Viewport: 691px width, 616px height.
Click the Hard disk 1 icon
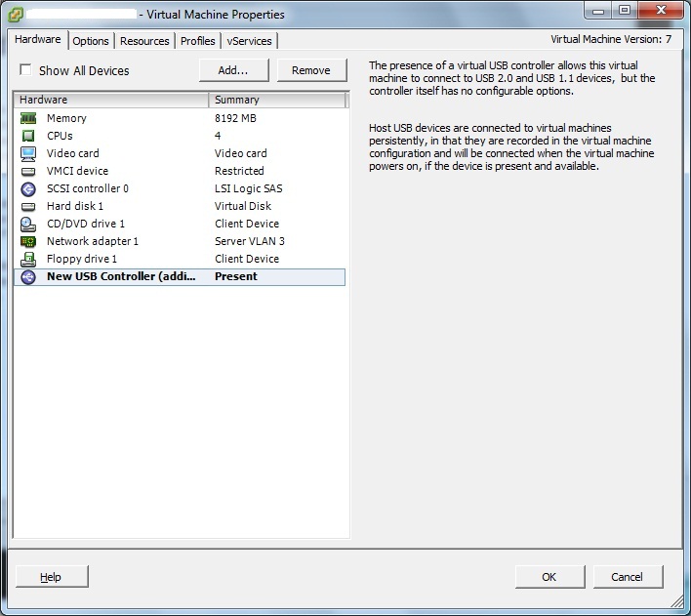pyautogui.click(x=28, y=206)
